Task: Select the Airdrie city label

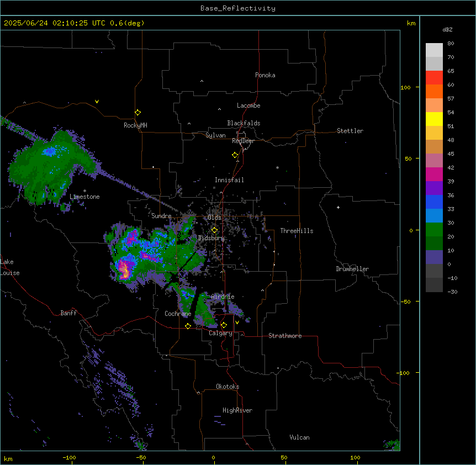Action: [x=223, y=297]
